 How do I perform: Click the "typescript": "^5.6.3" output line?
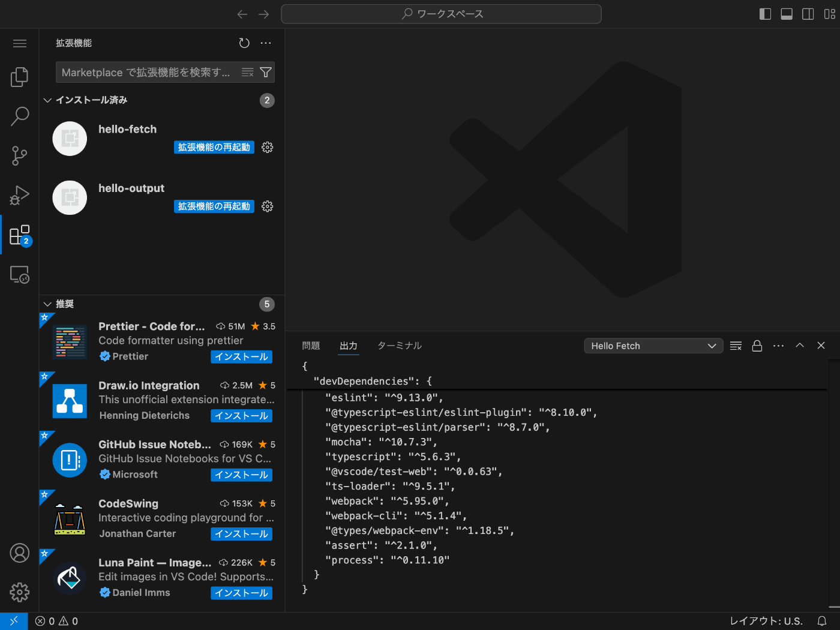tap(393, 457)
